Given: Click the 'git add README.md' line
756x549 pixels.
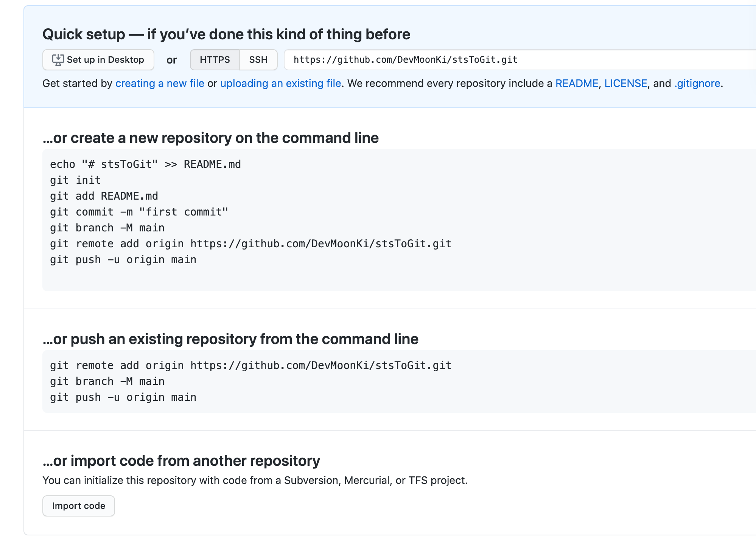Looking at the screenshot, I should tap(104, 196).
